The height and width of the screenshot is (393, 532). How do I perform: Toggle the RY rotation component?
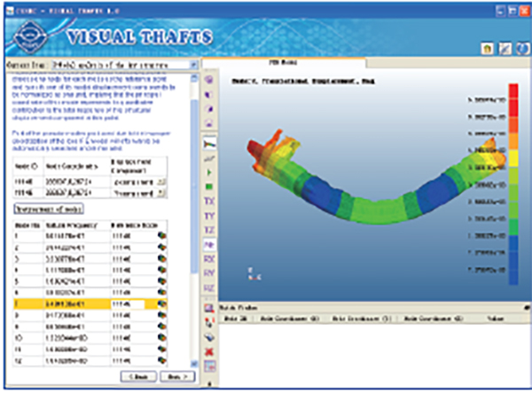tap(209, 273)
